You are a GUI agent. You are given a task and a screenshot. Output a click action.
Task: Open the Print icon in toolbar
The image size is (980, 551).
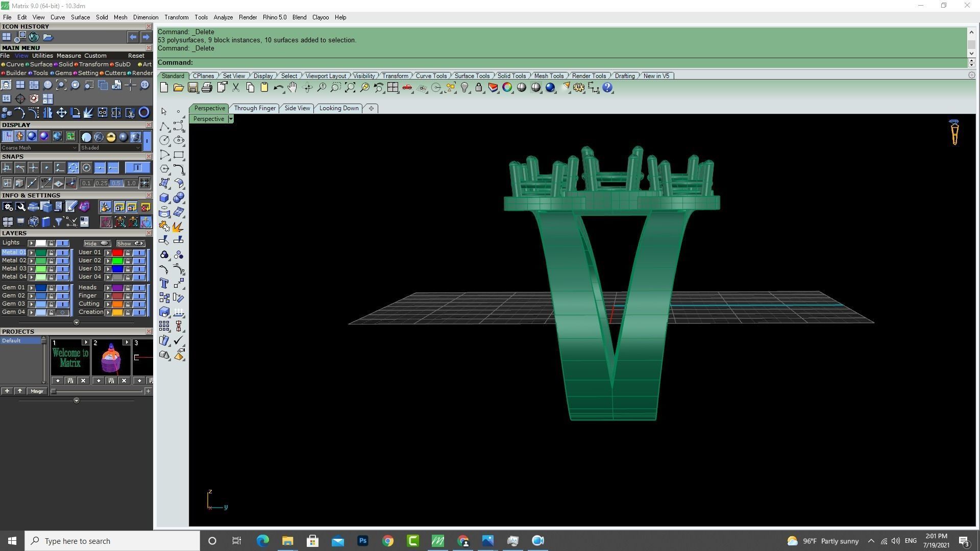(x=207, y=88)
